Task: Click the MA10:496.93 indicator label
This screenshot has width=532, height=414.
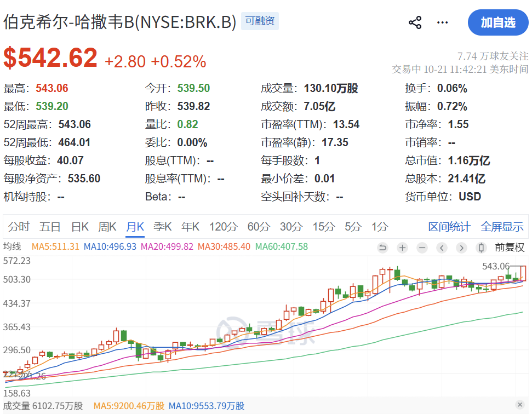Action: coord(110,246)
